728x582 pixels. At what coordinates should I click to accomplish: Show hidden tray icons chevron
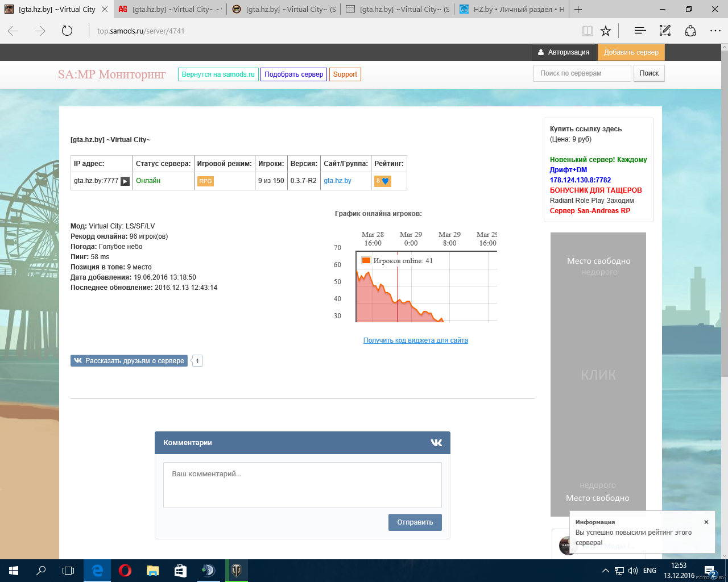pos(605,571)
